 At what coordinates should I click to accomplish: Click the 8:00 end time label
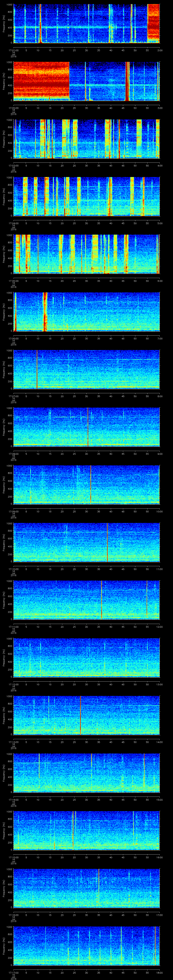coord(160,396)
